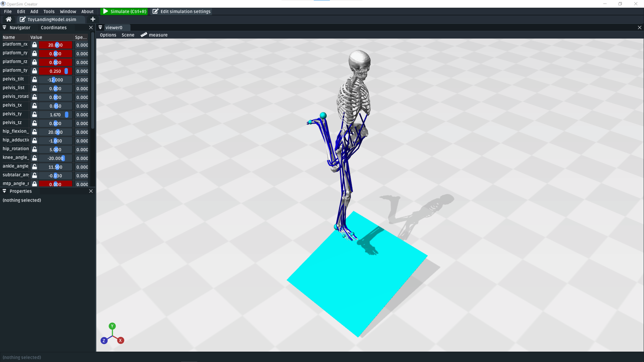Click the plus icon to open a new tab
The image size is (644, 362).
(x=93, y=19)
